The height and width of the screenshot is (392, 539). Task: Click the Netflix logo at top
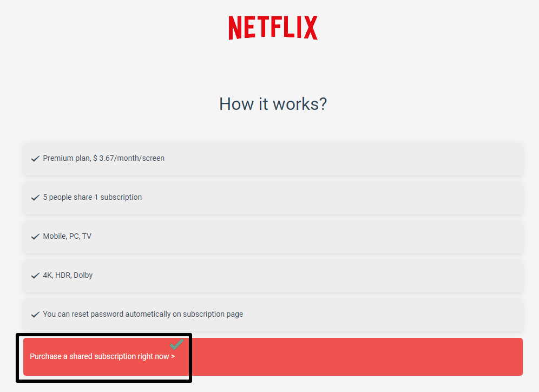[273, 28]
